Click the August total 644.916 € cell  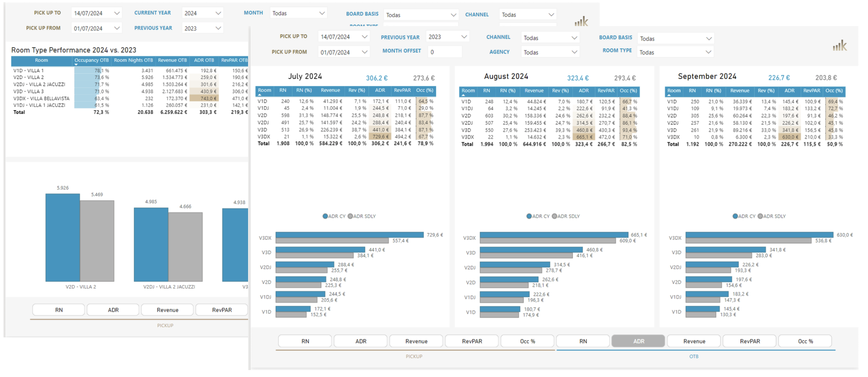534,144
